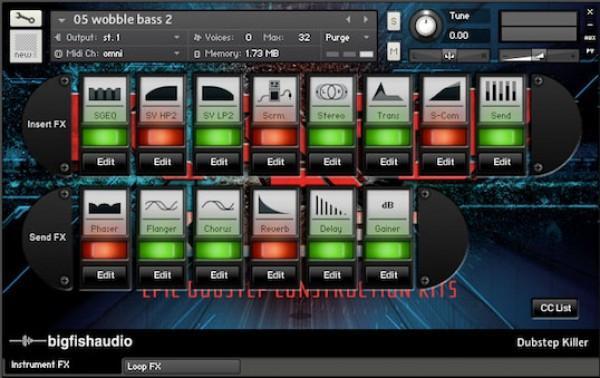This screenshot has height=378, width=600.
Task: Turn on the red Reverb power light
Action: pyautogui.click(x=275, y=250)
